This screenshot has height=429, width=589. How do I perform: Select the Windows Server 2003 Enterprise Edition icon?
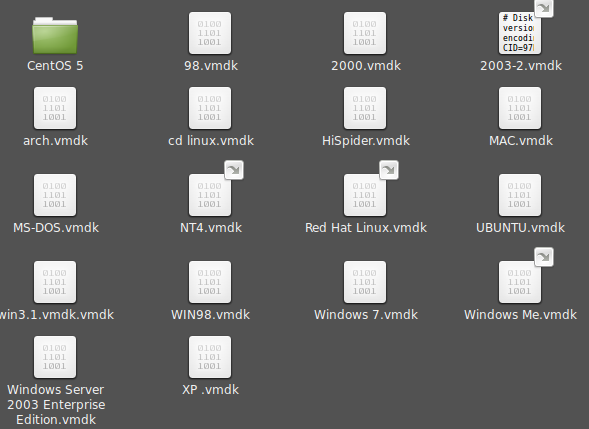(55, 357)
